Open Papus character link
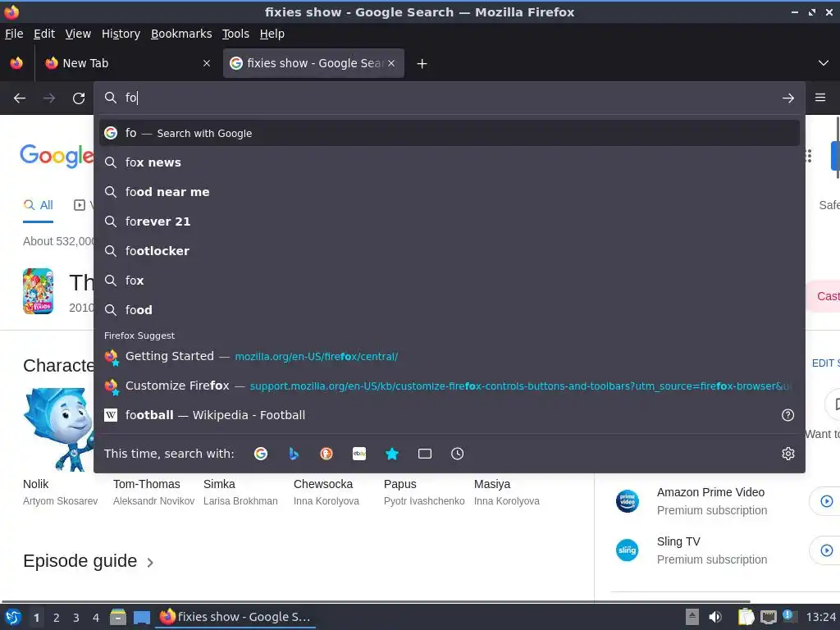 399,484
